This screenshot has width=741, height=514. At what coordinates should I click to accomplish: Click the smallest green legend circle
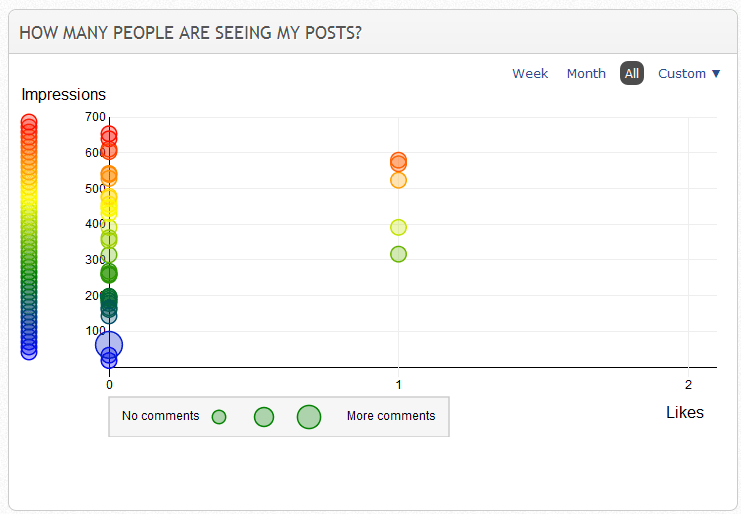click(219, 417)
